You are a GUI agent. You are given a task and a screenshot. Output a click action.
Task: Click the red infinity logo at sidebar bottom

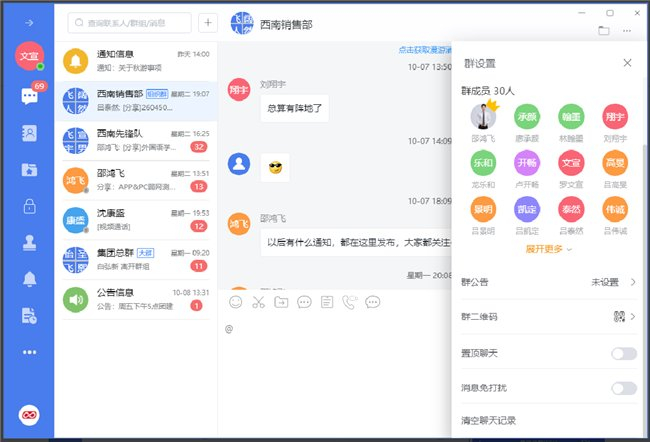pos(29,415)
